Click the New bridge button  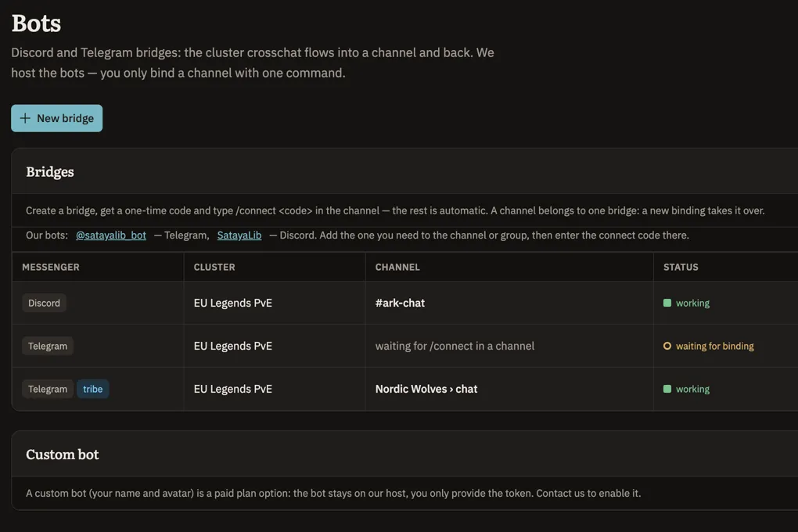coord(56,118)
